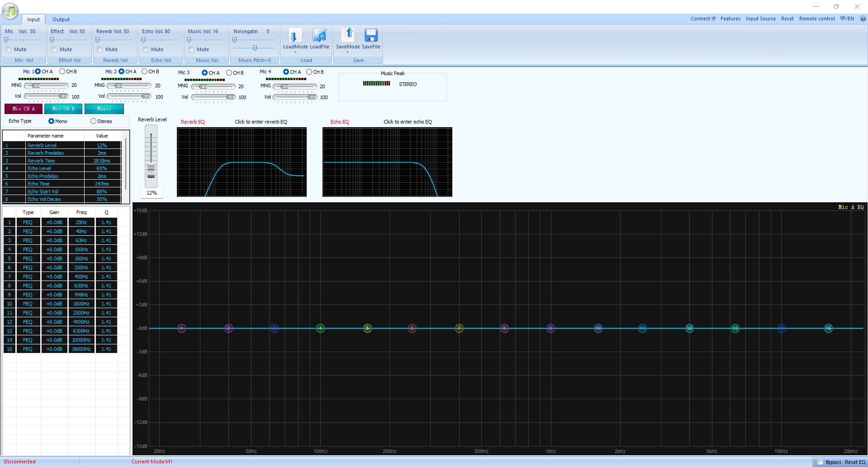Image resolution: width=868 pixels, height=467 pixels.
Task: Click the music note application logo
Action: tap(10, 11)
